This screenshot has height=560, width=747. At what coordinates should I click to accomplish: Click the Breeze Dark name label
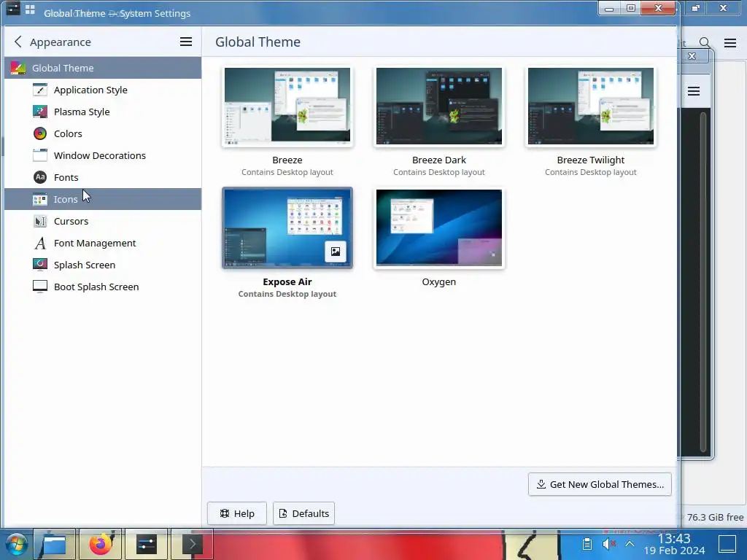[x=438, y=160]
